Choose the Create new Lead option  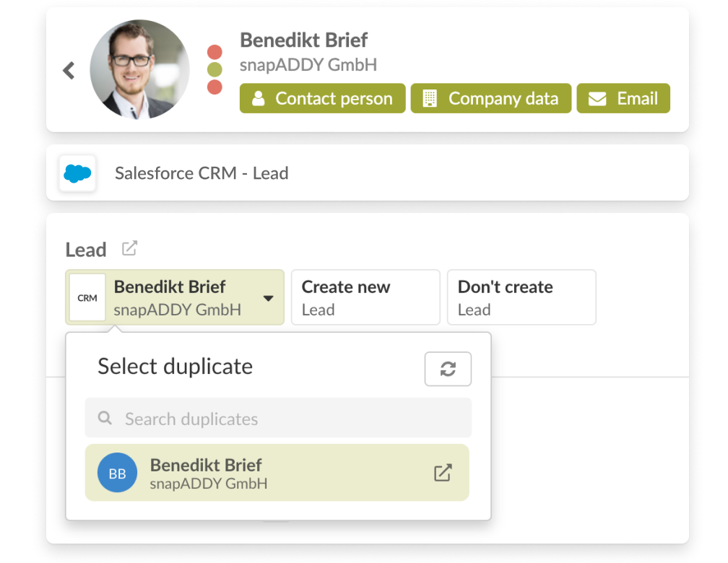tap(365, 297)
